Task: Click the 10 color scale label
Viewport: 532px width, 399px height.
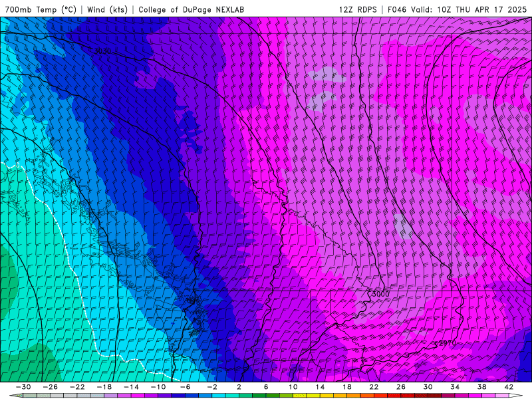Action: pos(293,387)
